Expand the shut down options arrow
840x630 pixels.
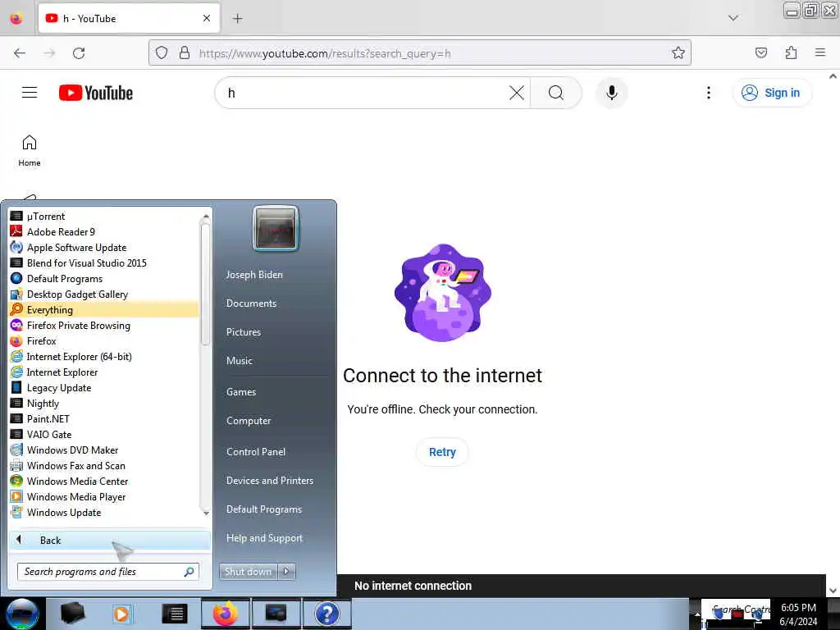pos(286,572)
